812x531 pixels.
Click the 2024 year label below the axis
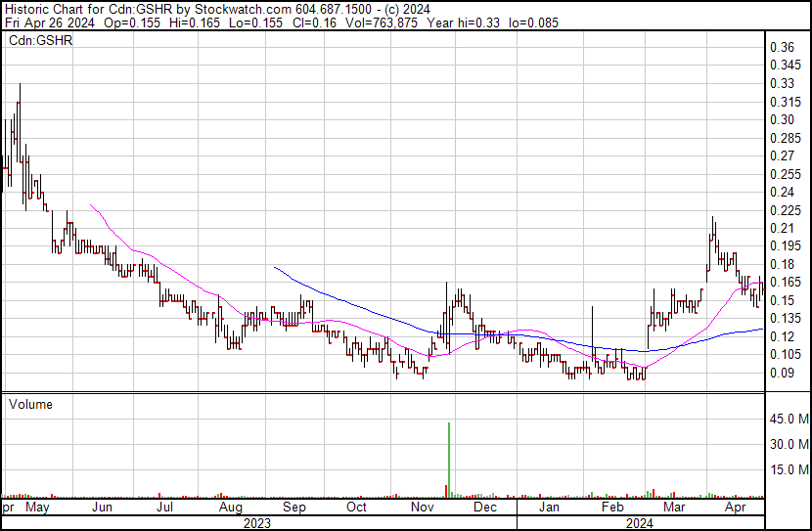point(639,523)
